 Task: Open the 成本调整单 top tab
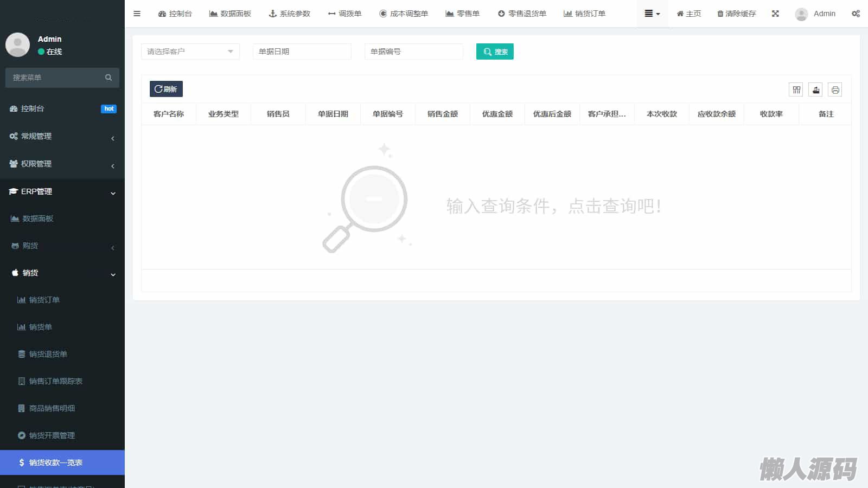coord(404,14)
